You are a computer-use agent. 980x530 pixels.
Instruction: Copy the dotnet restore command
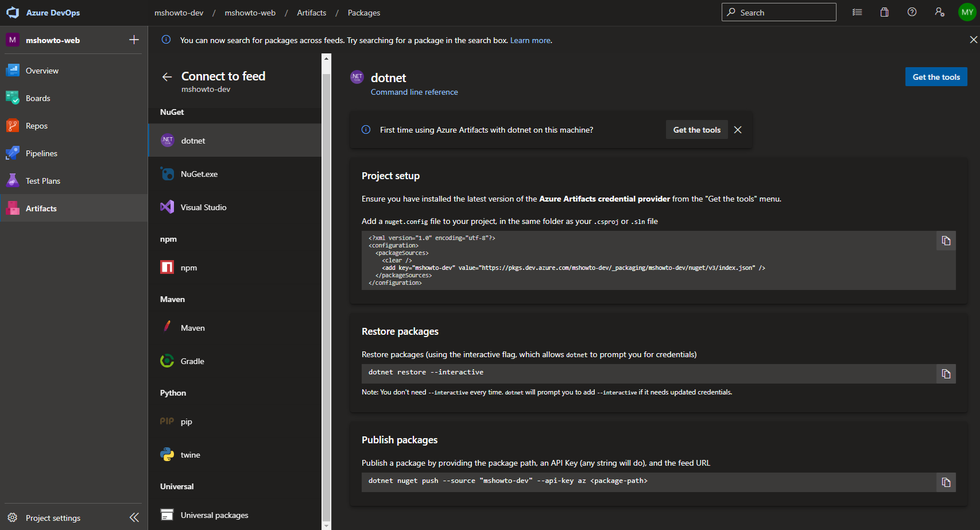[x=946, y=374]
